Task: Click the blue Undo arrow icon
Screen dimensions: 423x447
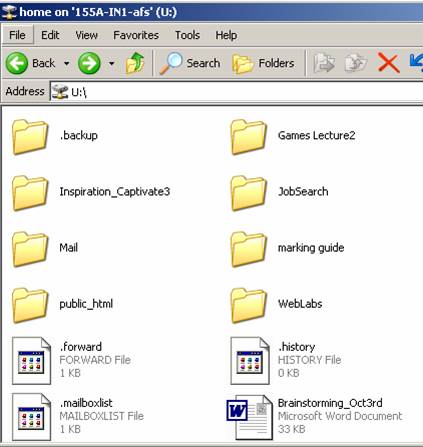Action: tap(416, 63)
